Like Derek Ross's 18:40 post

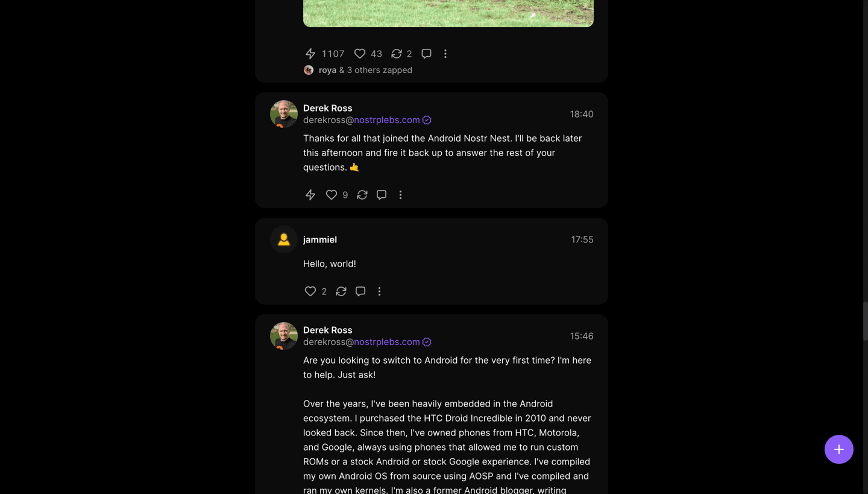332,195
